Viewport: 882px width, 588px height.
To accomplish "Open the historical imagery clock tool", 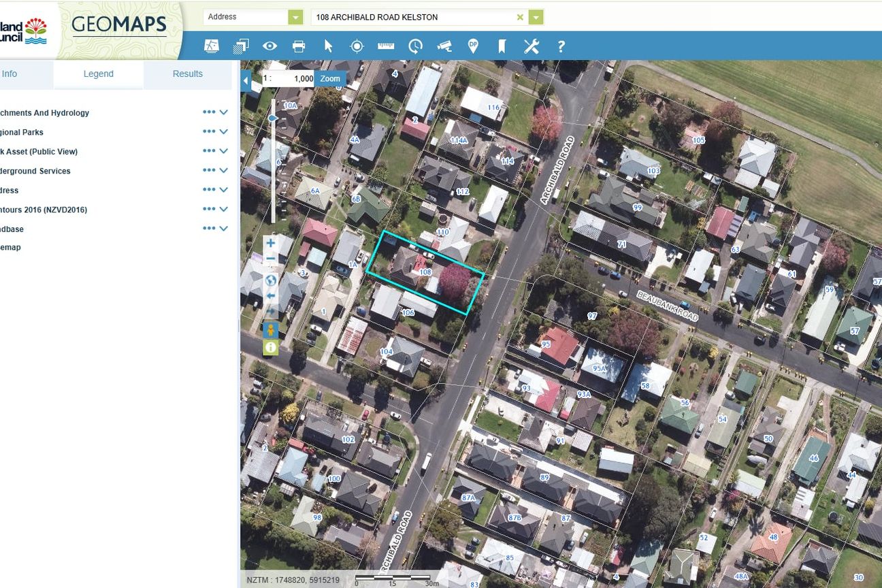I will point(415,46).
